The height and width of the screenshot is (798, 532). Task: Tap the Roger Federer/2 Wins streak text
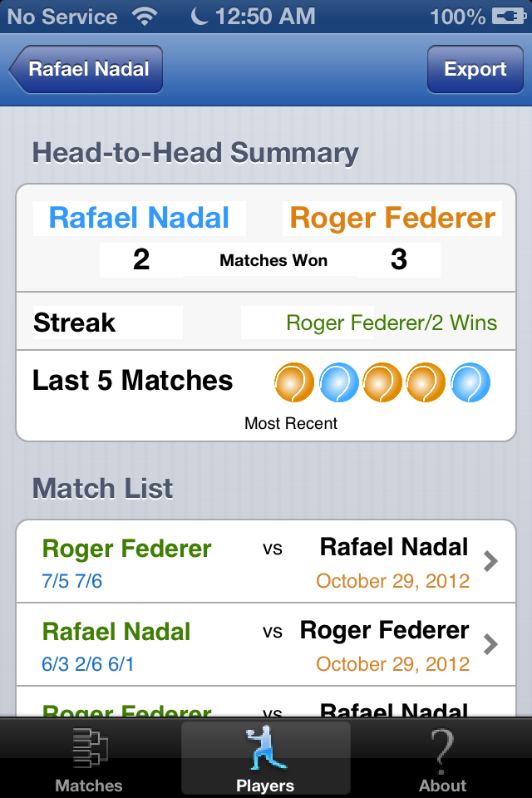point(392,323)
